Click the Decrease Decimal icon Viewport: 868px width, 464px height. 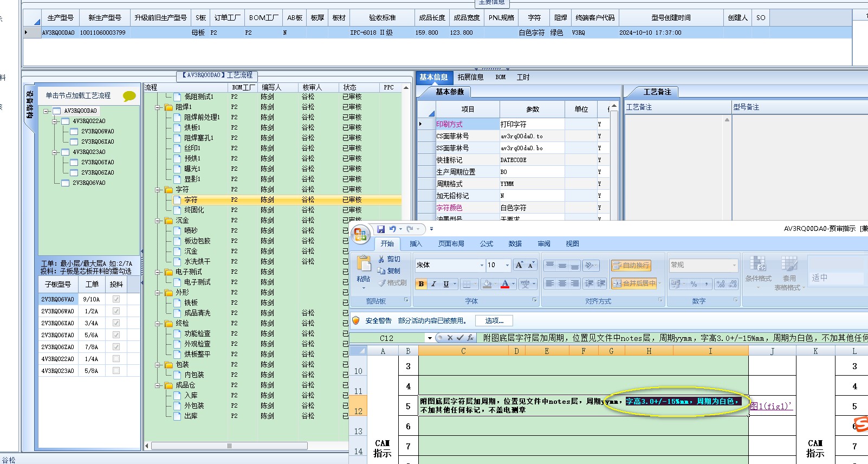tap(733, 283)
